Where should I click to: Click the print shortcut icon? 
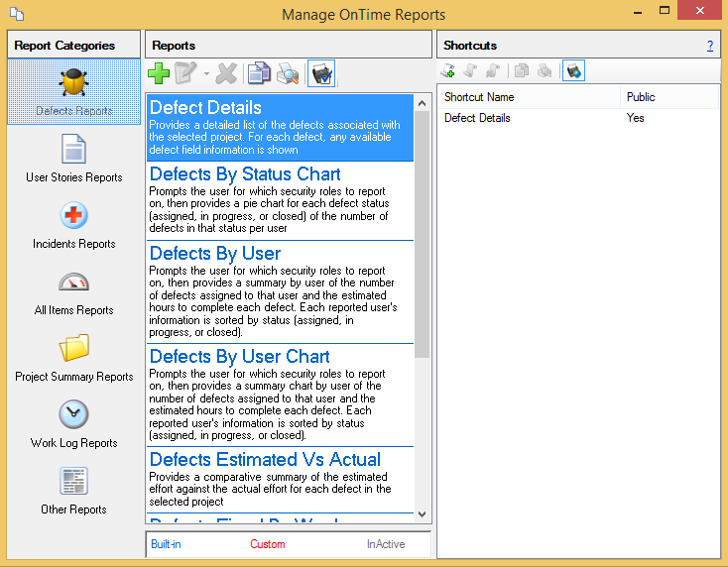(545, 71)
